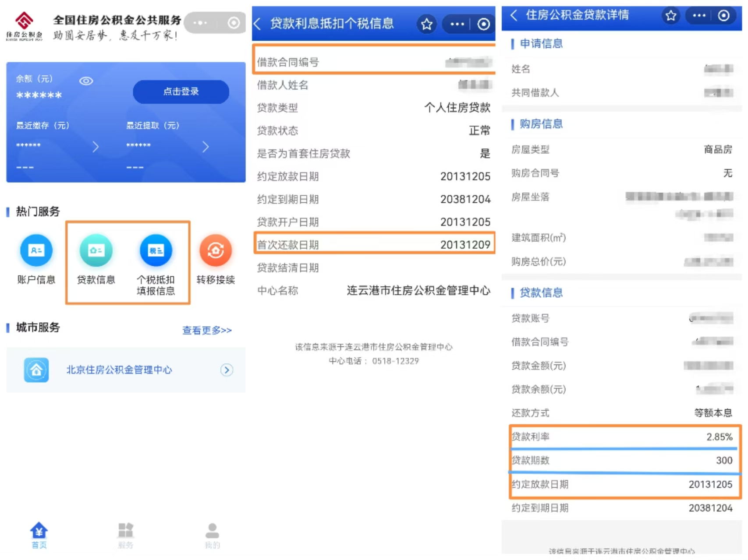The height and width of the screenshot is (560, 748).
Task: Click close circle in 全国住房公积金 header
Action: (x=234, y=23)
